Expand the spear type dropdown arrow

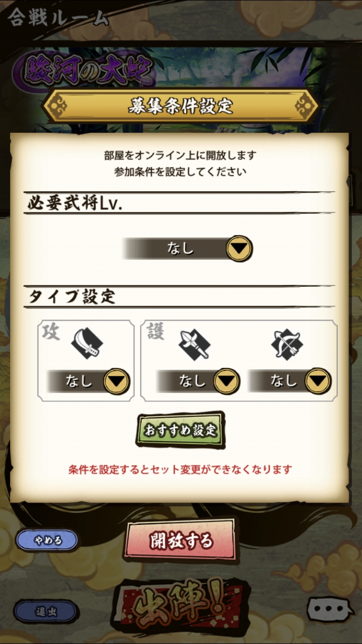pyautogui.click(x=227, y=381)
